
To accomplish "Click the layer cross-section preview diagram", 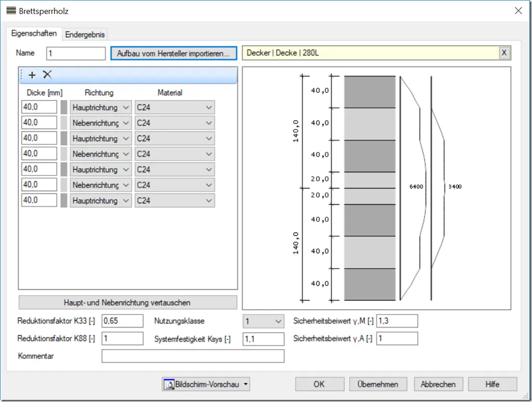I will tap(376, 188).
